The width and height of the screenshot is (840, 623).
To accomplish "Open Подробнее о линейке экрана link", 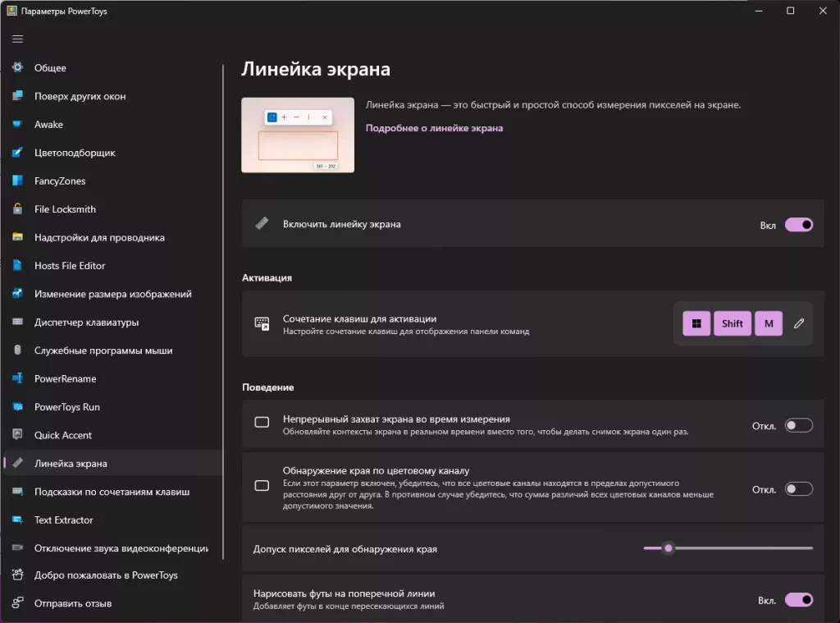I will [x=434, y=128].
